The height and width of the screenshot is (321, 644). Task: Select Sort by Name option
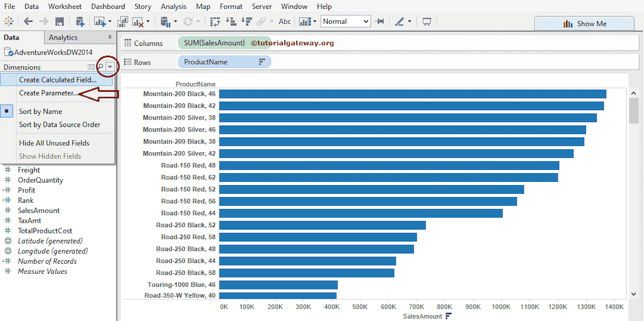click(x=40, y=111)
